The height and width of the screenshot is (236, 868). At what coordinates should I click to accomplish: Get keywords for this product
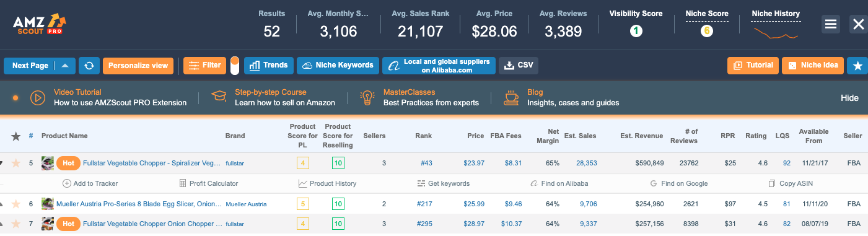444,183
